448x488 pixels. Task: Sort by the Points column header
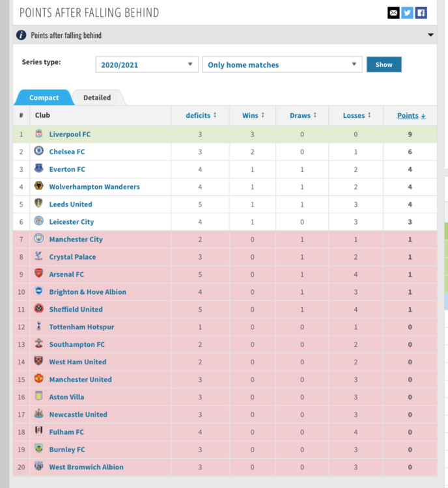pos(412,115)
